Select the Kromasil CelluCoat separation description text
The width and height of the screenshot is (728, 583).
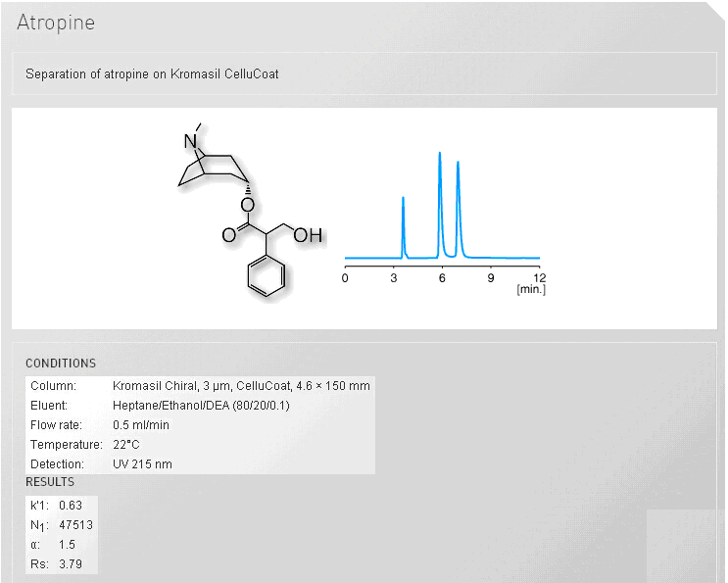(152, 73)
